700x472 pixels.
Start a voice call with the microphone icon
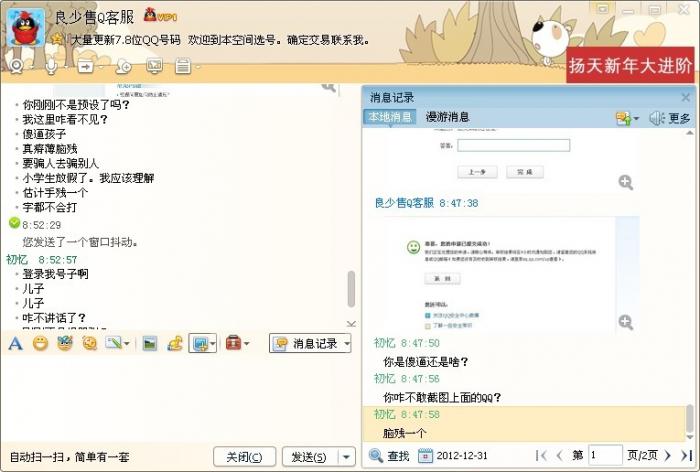(x=51, y=67)
